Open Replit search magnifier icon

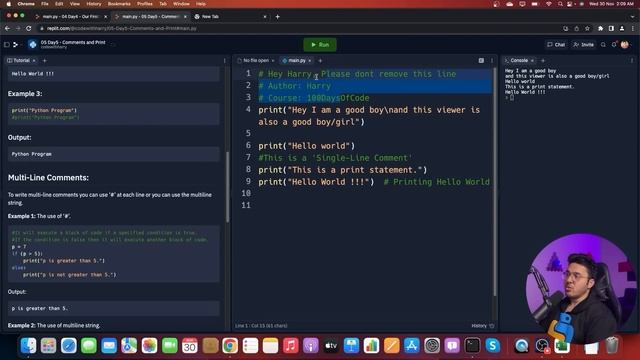(603, 44)
